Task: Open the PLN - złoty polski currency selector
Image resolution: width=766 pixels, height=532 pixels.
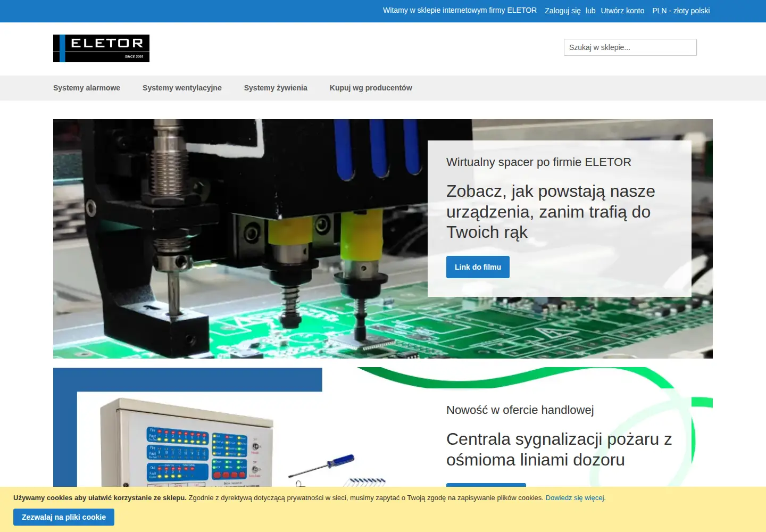Action: (681, 11)
